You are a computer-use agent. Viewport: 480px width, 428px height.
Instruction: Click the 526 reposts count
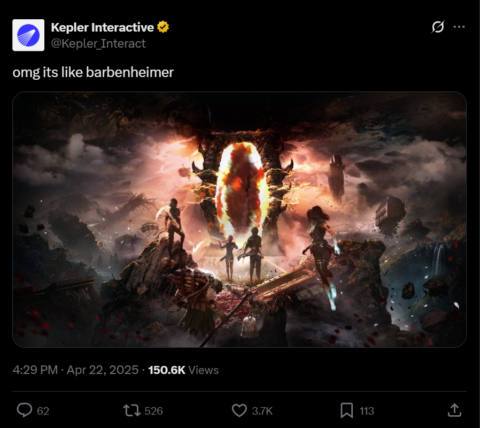[x=154, y=411]
